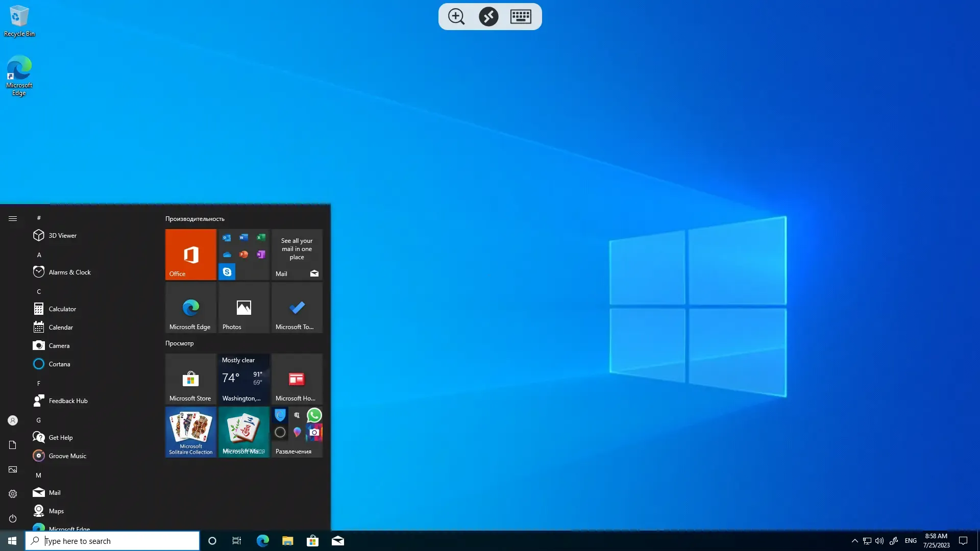Image resolution: width=980 pixels, height=551 pixels.
Task: Open the Microsoft Ho... news tile
Action: (x=297, y=379)
